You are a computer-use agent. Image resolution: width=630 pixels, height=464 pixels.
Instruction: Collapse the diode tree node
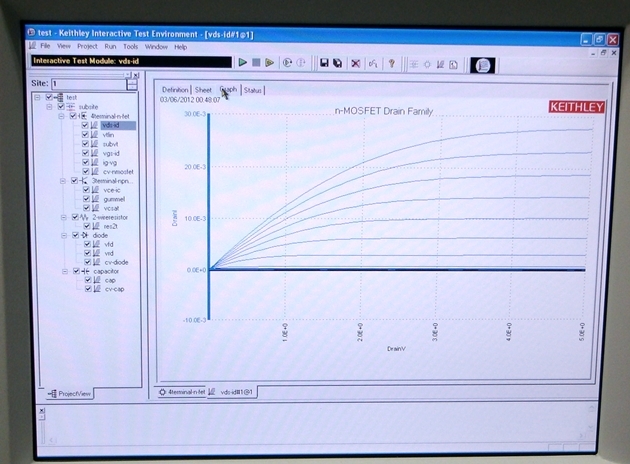64,235
